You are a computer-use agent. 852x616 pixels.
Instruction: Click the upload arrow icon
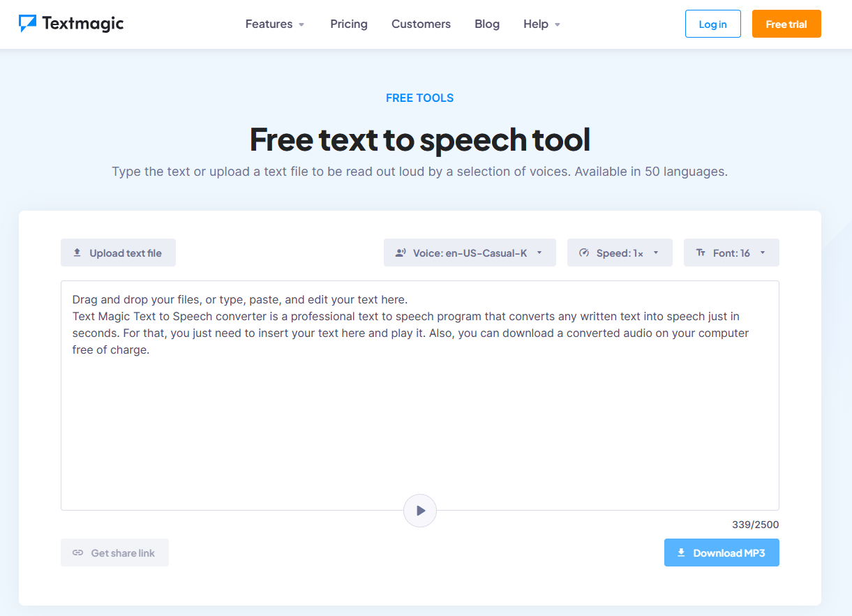pos(77,253)
